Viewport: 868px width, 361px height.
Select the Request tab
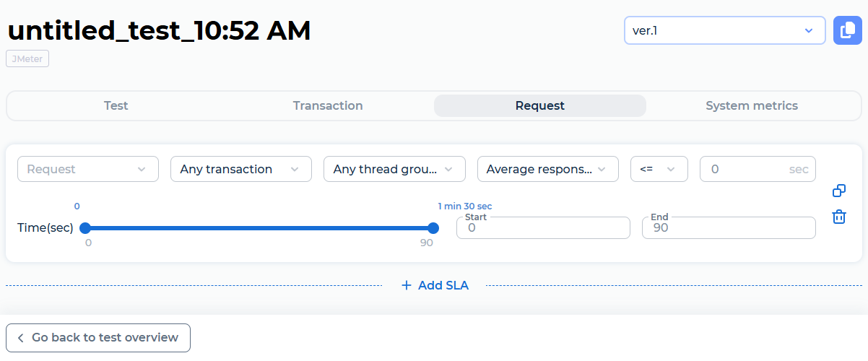point(539,105)
